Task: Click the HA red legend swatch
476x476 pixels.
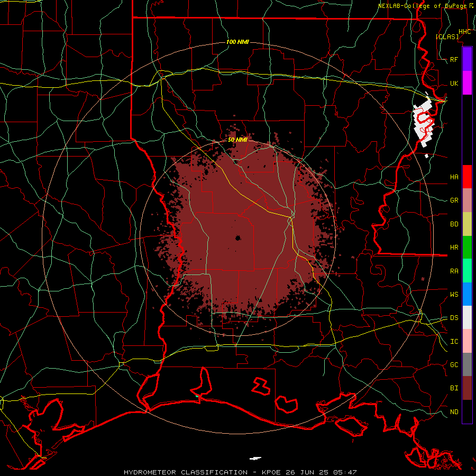Action: [x=467, y=177]
